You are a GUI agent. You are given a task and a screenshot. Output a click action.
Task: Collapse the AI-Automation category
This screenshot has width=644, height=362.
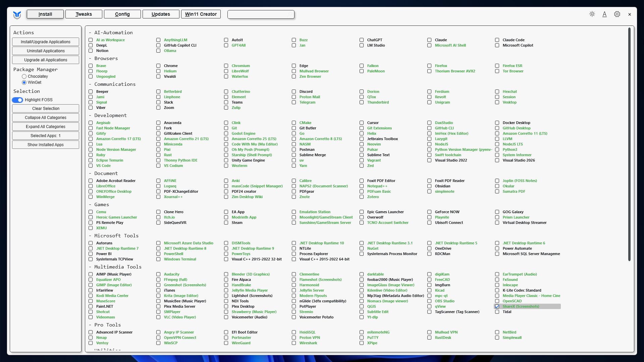pos(111,33)
